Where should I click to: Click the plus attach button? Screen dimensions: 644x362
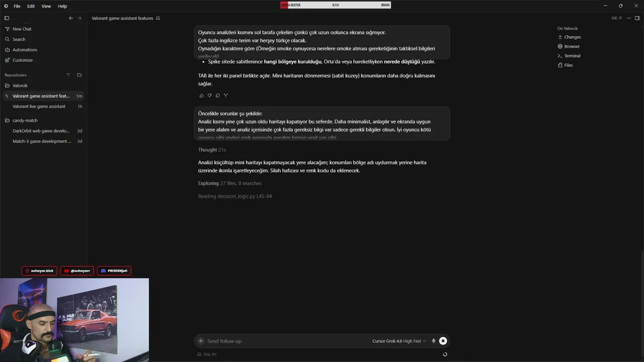[201, 341]
